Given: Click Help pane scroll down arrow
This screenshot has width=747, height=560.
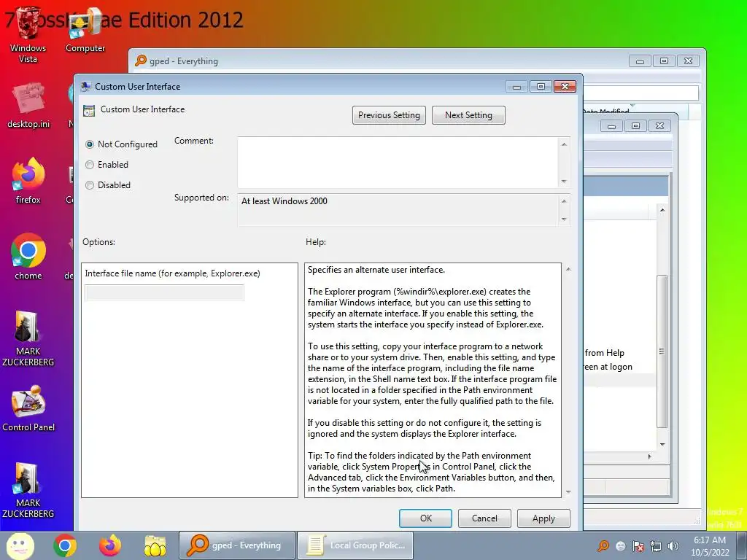Looking at the screenshot, I should [x=568, y=491].
